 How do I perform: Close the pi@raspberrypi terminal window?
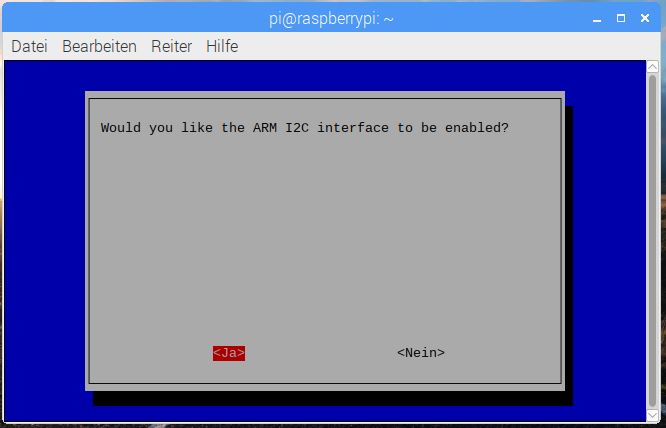point(645,17)
